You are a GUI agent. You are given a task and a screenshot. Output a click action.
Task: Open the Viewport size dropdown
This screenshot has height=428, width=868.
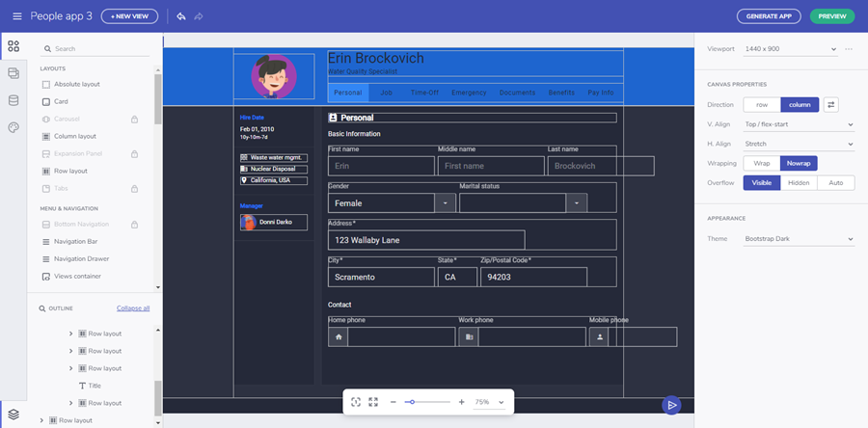[791, 48]
